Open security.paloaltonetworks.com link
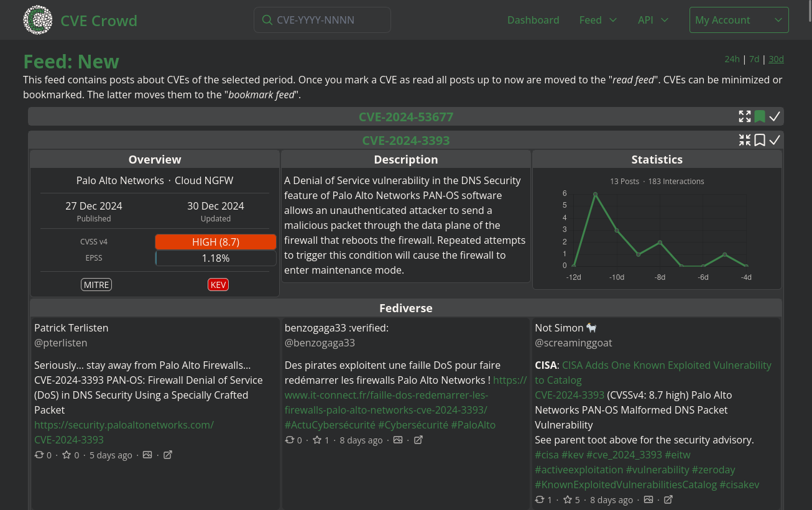 (124, 425)
